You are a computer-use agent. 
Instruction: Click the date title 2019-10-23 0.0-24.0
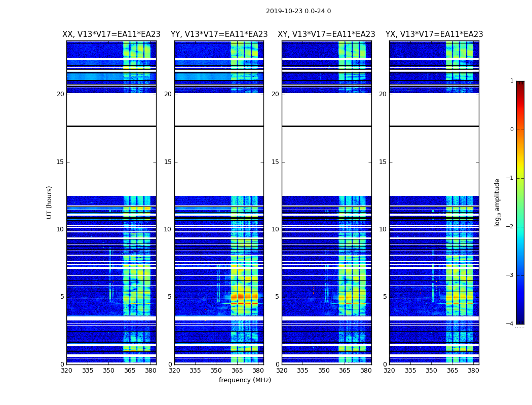tap(298, 11)
